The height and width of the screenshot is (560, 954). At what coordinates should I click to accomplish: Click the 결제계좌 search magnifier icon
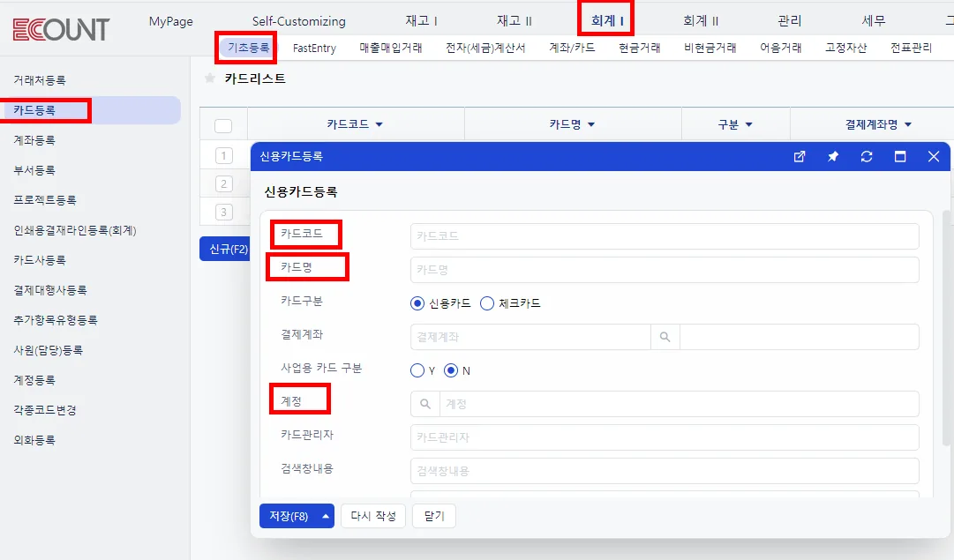point(665,337)
